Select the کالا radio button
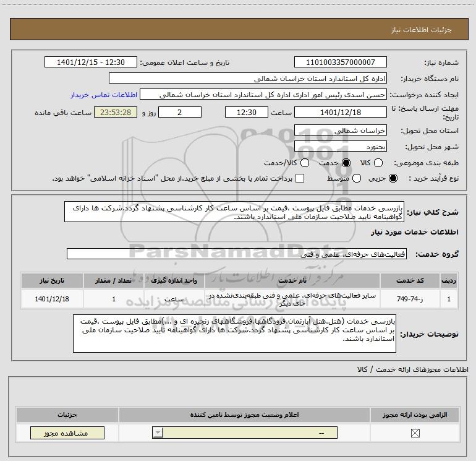Screen dimensions: 476x461 click(x=378, y=163)
